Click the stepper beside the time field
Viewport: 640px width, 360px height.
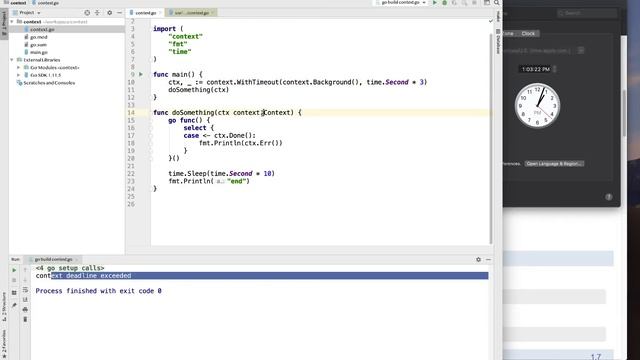click(x=555, y=69)
